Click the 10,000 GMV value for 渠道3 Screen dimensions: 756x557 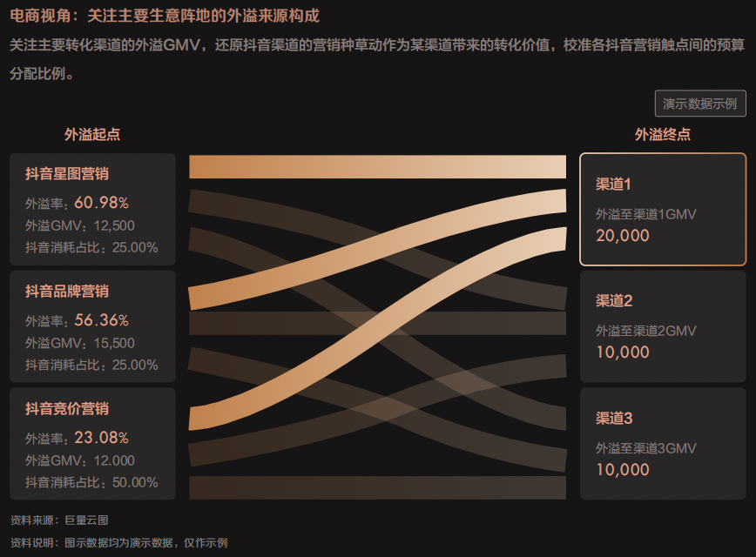(x=623, y=470)
